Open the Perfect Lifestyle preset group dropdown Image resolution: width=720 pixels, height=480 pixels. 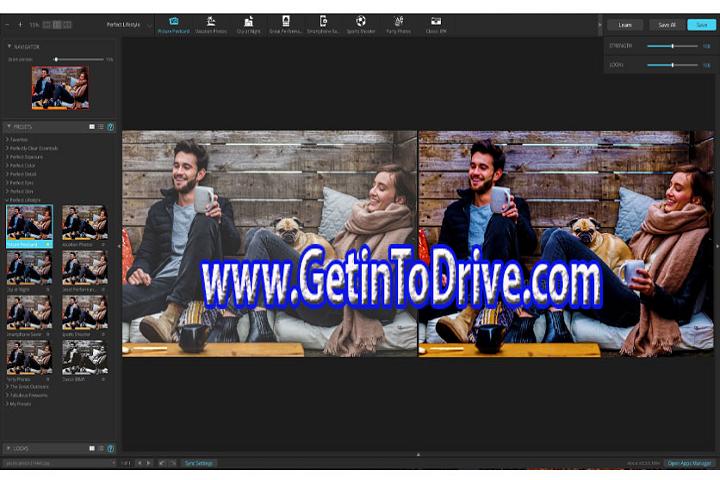(129, 25)
